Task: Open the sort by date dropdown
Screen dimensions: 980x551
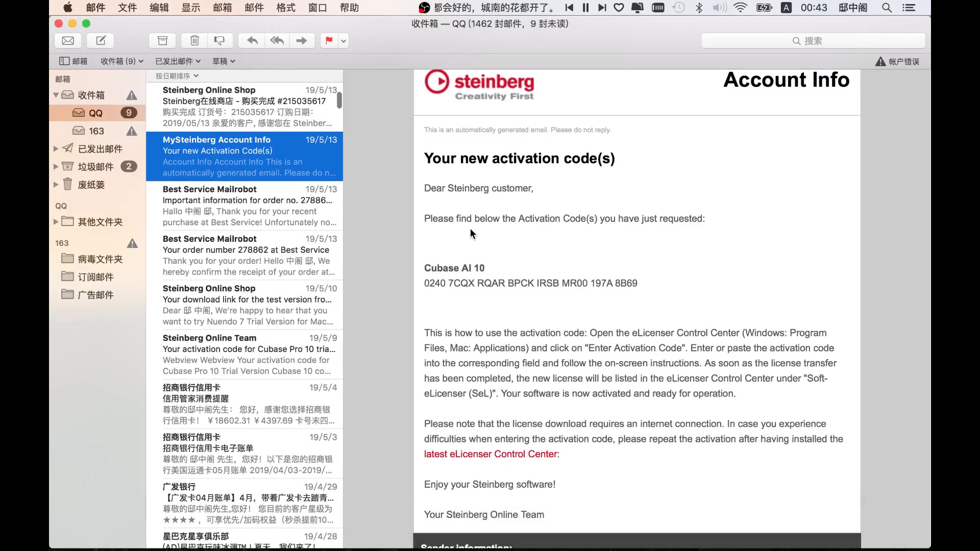Action: [x=177, y=76]
